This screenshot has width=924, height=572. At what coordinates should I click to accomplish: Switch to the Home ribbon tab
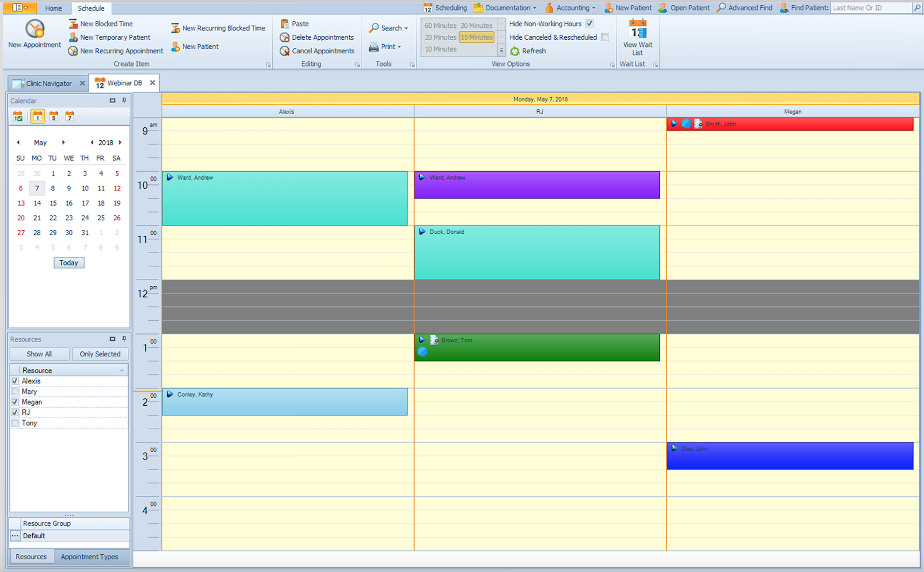tap(53, 8)
